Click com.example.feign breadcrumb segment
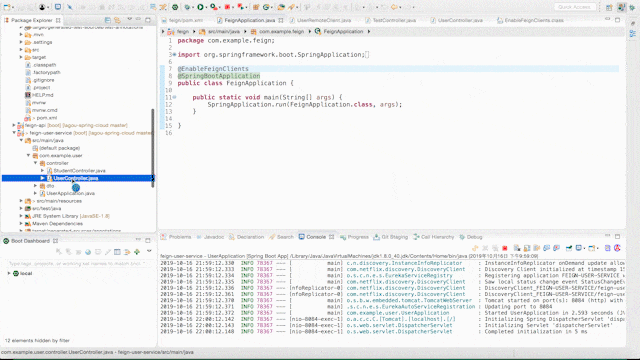This screenshot has width=640, height=360. point(281,31)
